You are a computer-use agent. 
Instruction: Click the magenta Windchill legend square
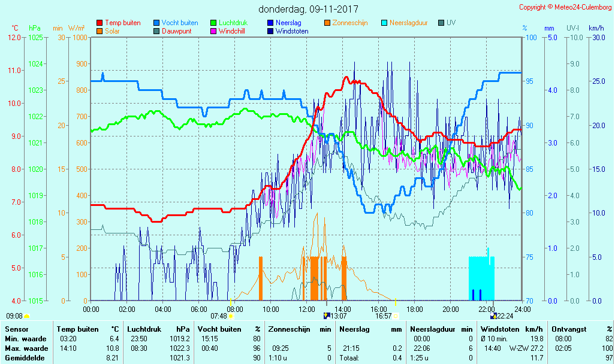(213, 31)
